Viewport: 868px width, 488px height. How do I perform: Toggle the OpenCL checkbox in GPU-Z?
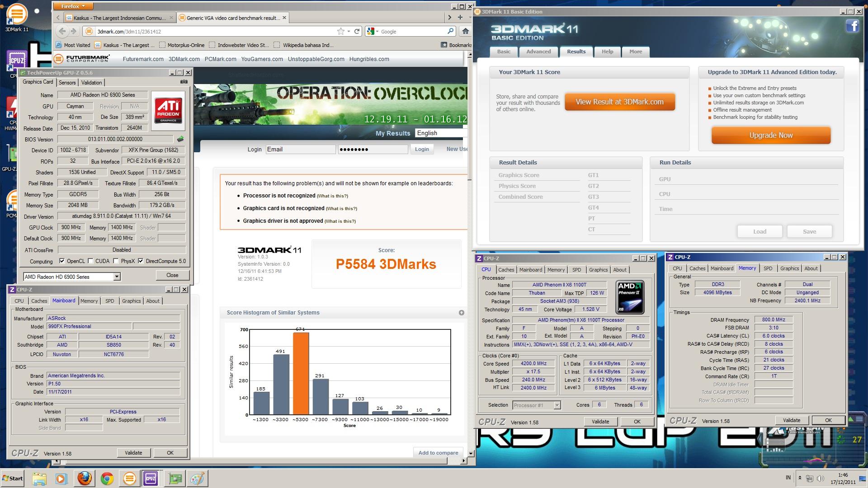click(62, 261)
